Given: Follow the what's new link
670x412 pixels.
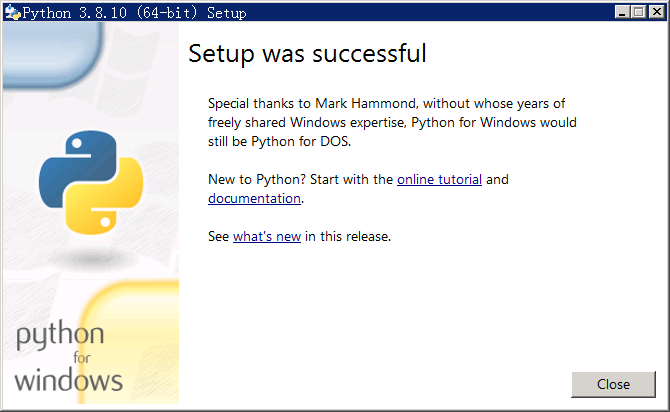Looking at the screenshot, I should 267,236.
